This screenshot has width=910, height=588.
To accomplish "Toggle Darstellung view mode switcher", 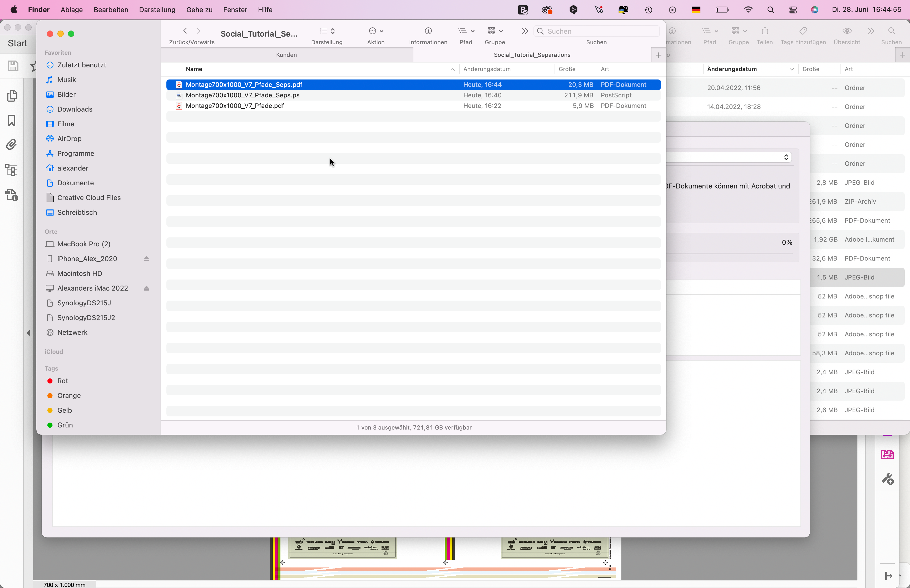I will coord(327,31).
